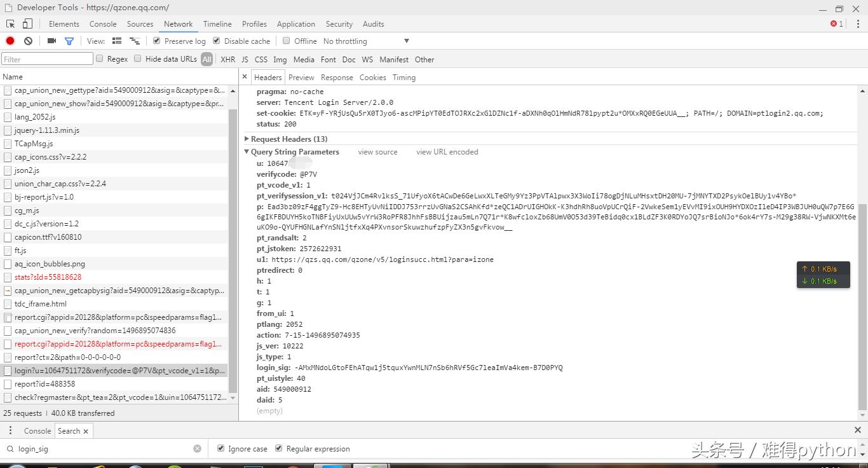Filter requests by WS type

(x=367, y=59)
